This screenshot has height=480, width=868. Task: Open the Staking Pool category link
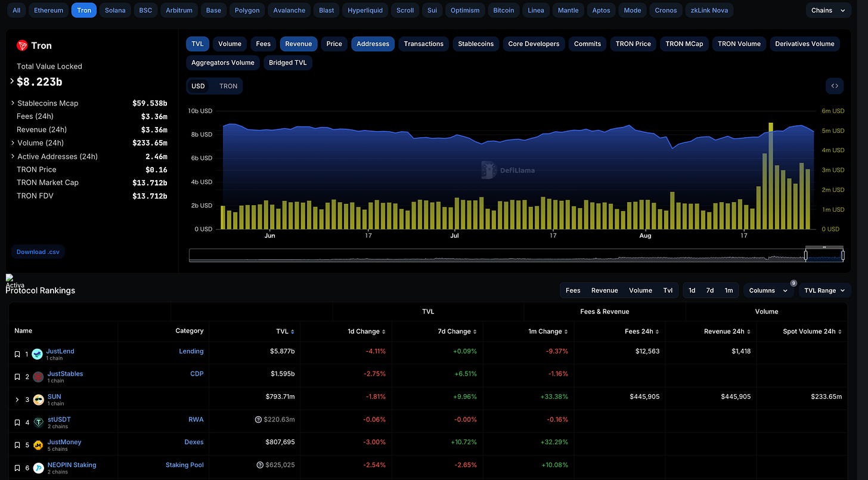(185, 464)
